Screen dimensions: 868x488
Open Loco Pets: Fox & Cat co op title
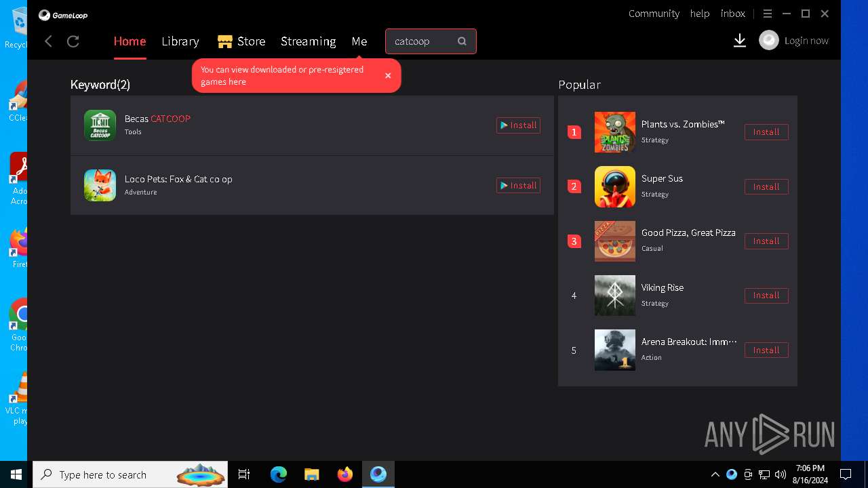click(x=178, y=179)
